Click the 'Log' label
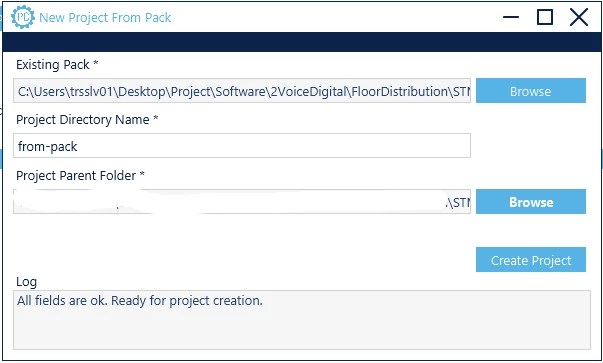Screen dimensions: 603x363 [26, 282]
